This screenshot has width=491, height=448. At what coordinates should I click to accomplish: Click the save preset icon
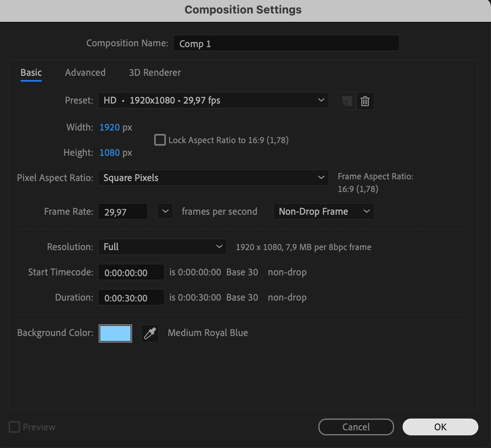[x=347, y=101]
